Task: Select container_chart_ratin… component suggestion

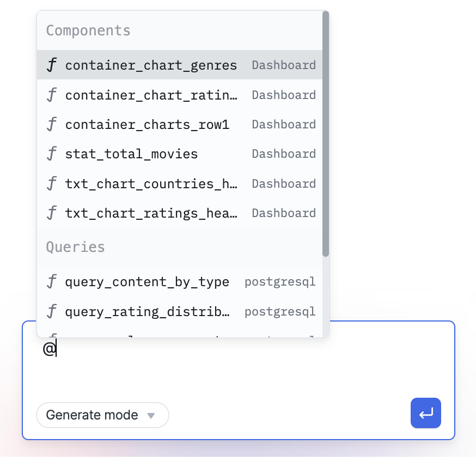Action: click(x=179, y=95)
